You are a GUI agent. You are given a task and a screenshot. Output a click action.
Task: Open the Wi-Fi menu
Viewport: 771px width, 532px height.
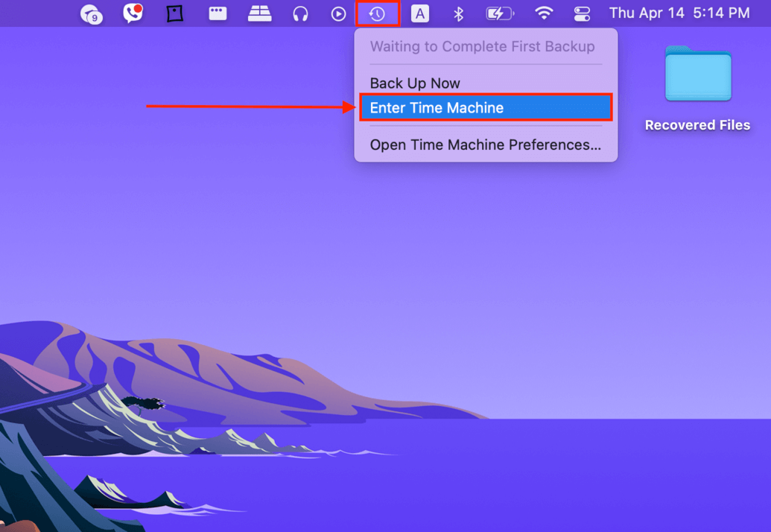pyautogui.click(x=543, y=13)
